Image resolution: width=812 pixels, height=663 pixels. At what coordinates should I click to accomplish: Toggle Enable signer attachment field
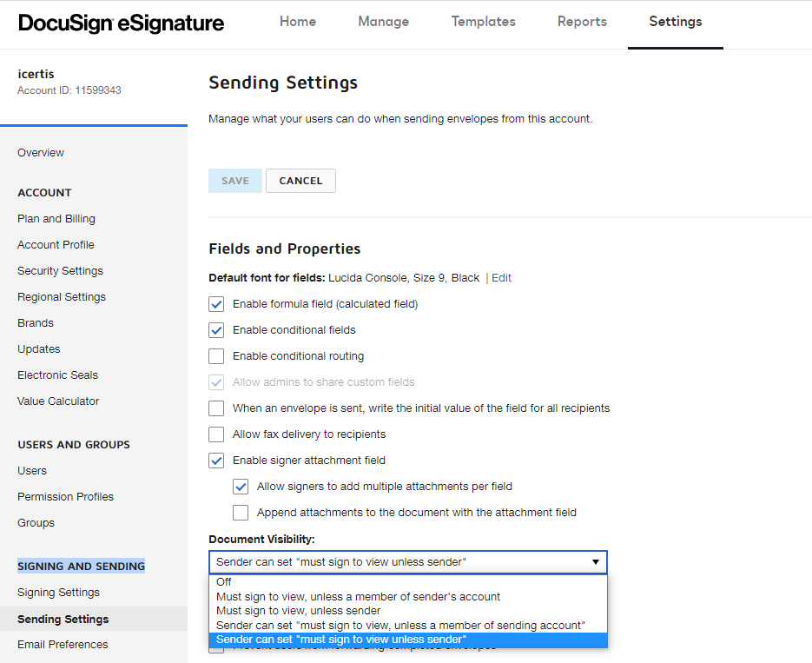click(x=217, y=461)
